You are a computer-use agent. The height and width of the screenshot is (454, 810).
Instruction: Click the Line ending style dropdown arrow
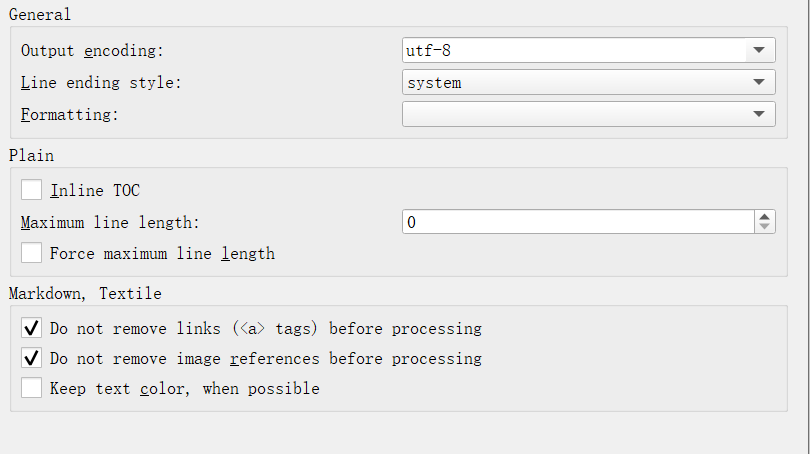(760, 82)
